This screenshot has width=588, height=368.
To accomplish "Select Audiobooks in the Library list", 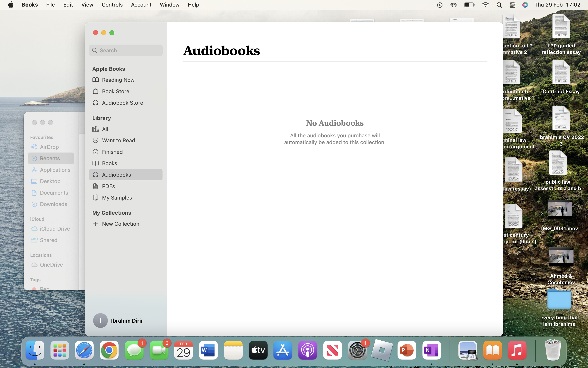I will (126, 175).
